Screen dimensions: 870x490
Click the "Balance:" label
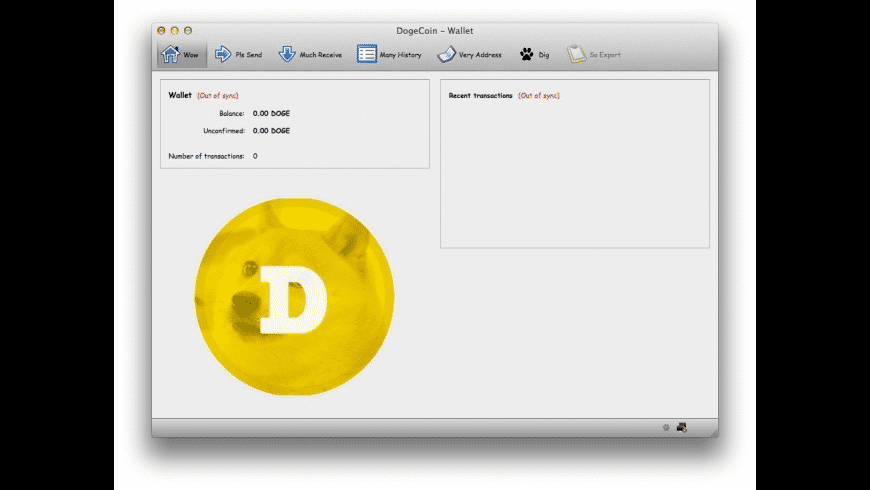coord(231,113)
